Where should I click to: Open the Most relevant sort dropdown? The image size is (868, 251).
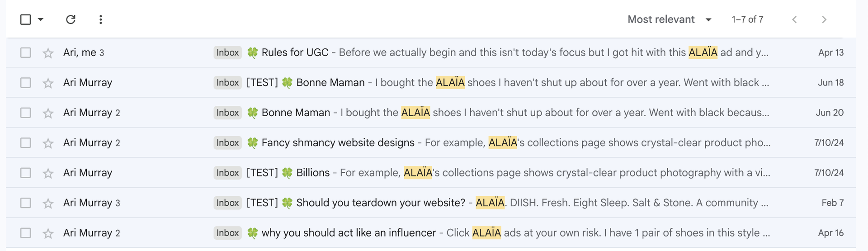[x=669, y=19]
